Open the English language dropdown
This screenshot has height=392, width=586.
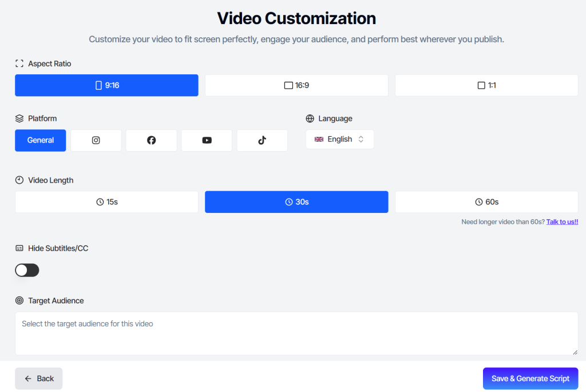pyautogui.click(x=340, y=139)
